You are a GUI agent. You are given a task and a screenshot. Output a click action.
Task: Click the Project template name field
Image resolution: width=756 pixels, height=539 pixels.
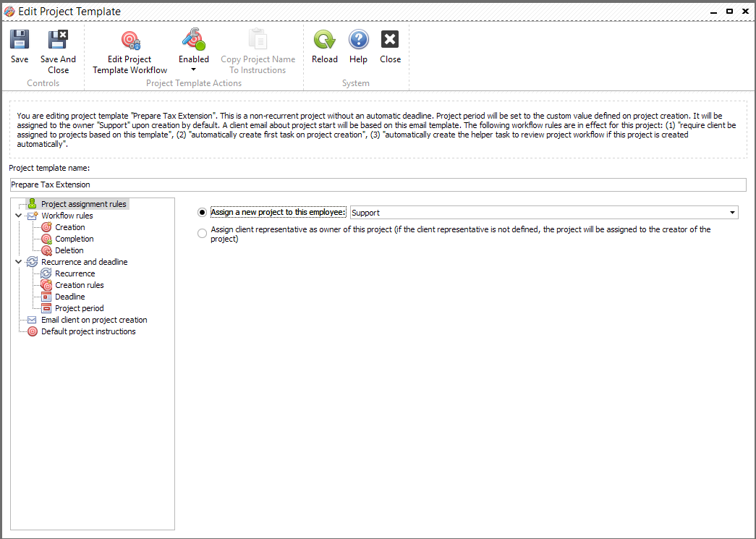click(378, 184)
